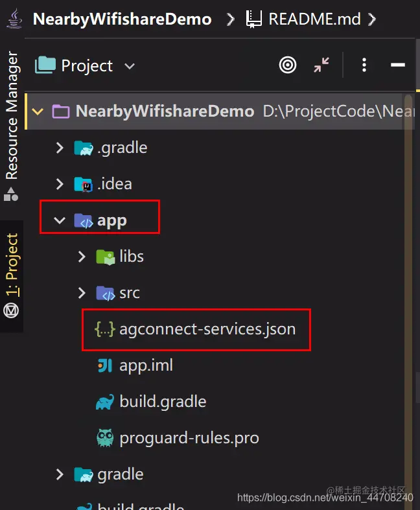Click the Project view folder icon
Image resolution: width=420 pixels, height=510 pixels.
pyautogui.click(x=45, y=65)
